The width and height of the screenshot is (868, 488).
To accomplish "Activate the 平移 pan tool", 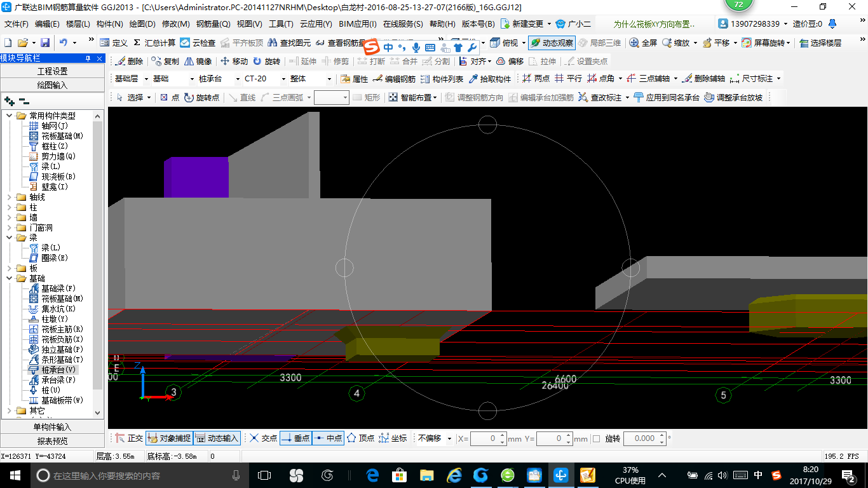I will tap(716, 43).
